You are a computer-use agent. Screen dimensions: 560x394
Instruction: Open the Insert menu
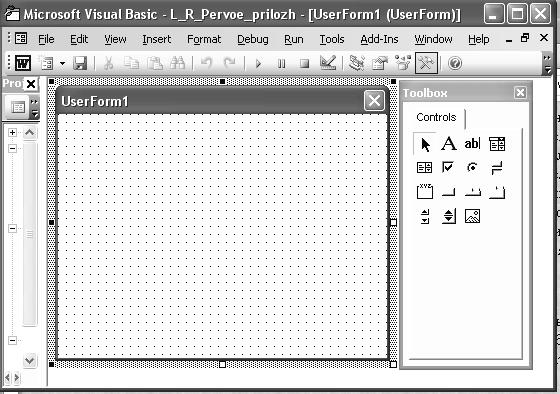(x=157, y=39)
